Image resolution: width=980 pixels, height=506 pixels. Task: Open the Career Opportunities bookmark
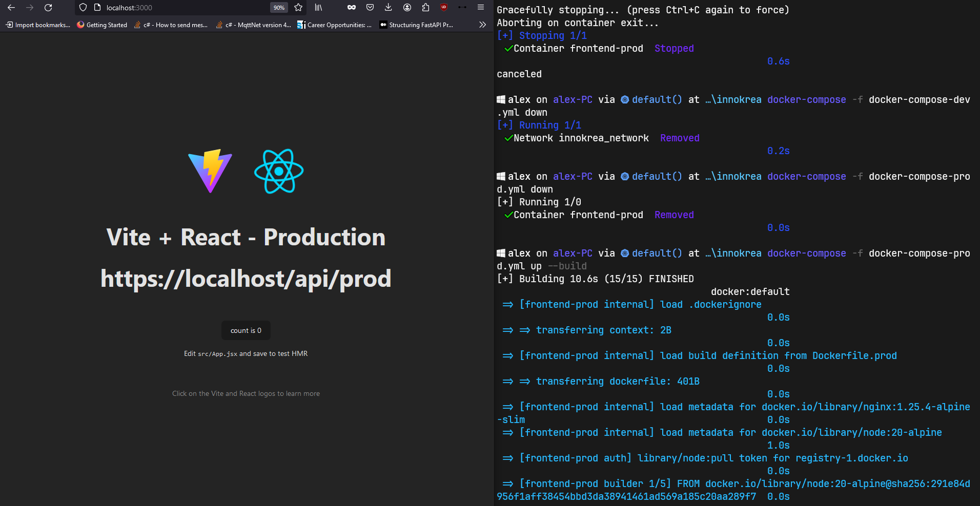tap(334, 25)
